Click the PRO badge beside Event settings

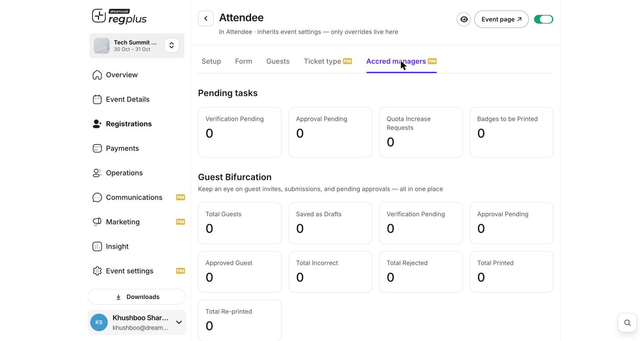[180, 271]
